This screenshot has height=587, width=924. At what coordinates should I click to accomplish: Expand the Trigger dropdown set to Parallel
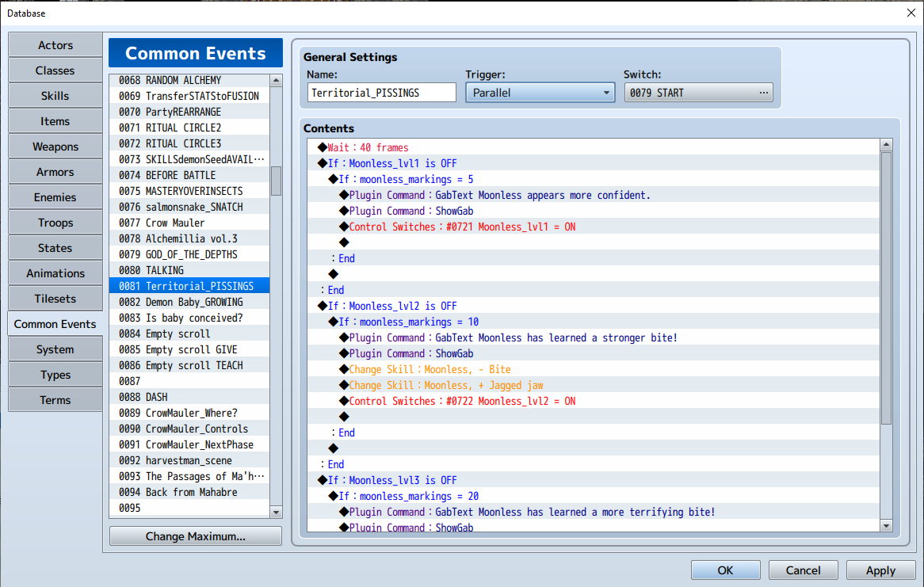tap(540, 93)
